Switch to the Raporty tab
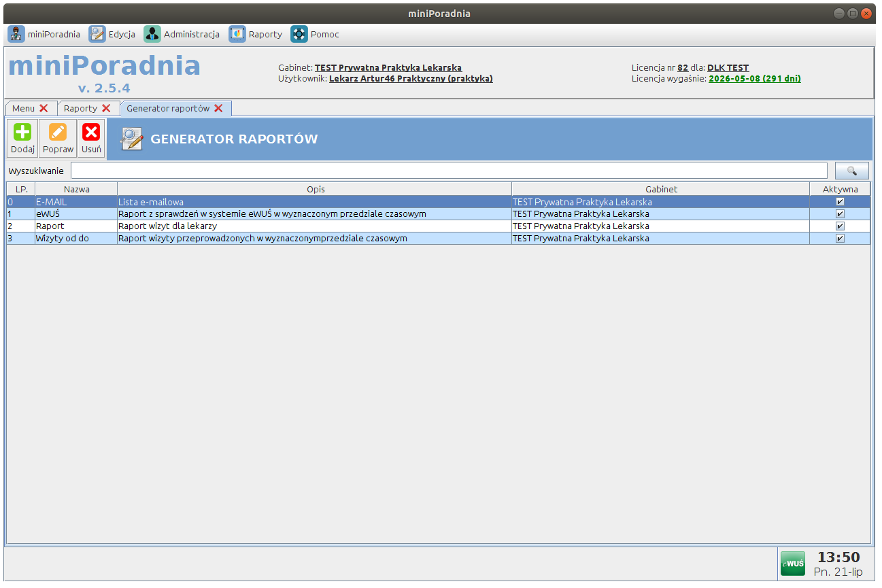This screenshot has width=882, height=588. click(x=80, y=108)
